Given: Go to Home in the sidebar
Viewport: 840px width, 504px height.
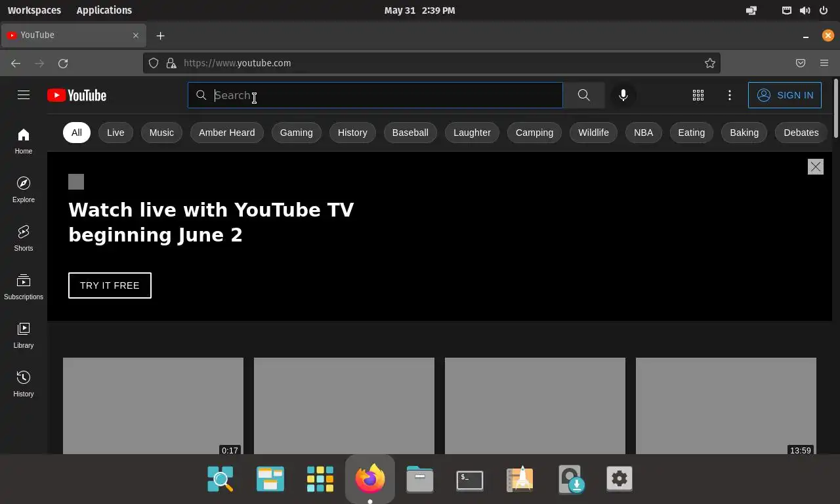Looking at the screenshot, I should tap(24, 141).
